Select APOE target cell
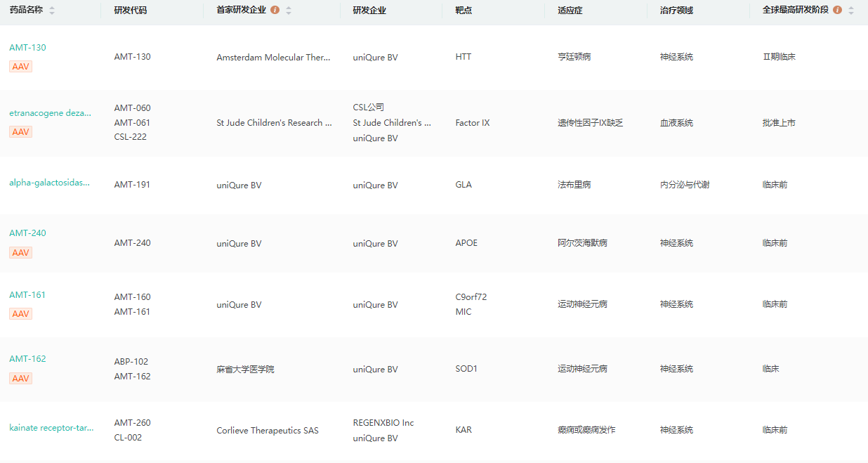 (x=466, y=243)
